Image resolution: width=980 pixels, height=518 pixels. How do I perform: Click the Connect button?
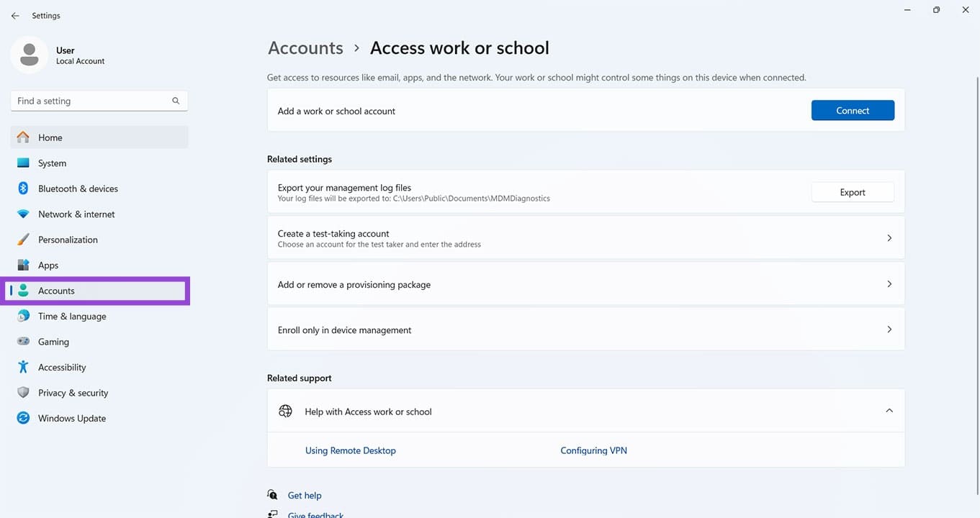[853, 110]
